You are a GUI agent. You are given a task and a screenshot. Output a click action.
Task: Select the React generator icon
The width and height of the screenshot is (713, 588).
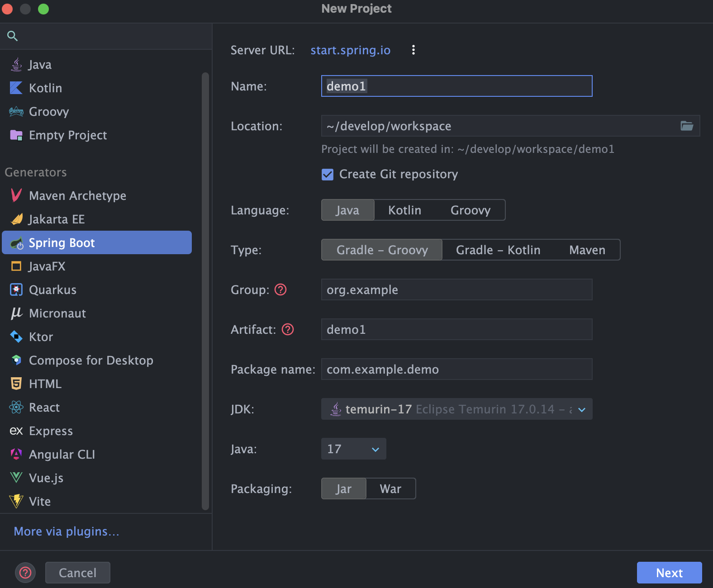(16, 407)
